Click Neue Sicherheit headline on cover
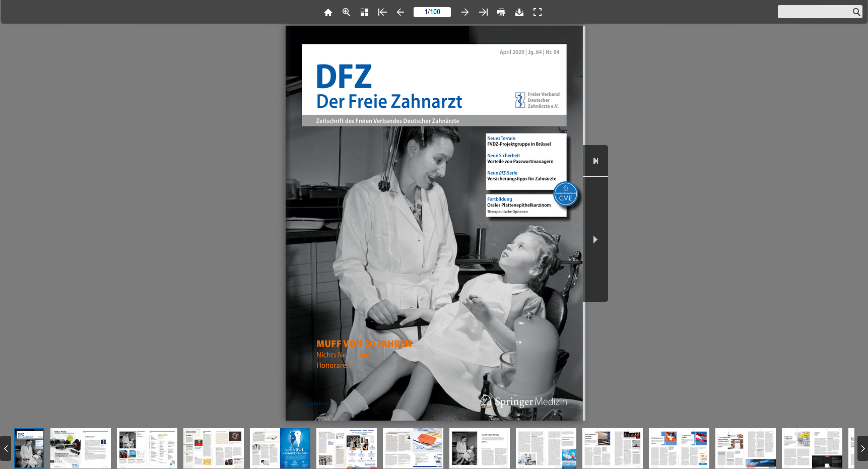Viewport: 868px width, 469px height. [x=503, y=156]
